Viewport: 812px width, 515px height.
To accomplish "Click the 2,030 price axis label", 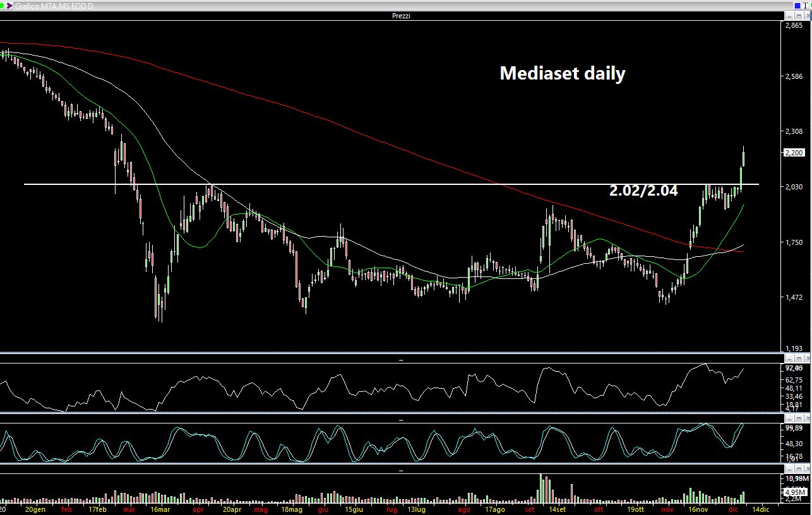I will pyautogui.click(x=794, y=187).
